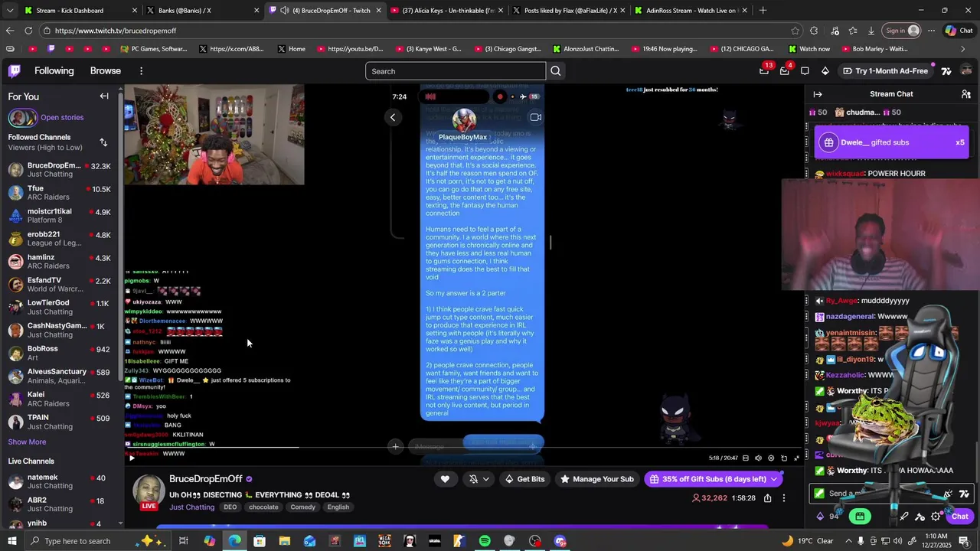Open stream options three-dot menu under the video
The width and height of the screenshot is (980, 551).
pyautogui.click(x=783, y=498)
